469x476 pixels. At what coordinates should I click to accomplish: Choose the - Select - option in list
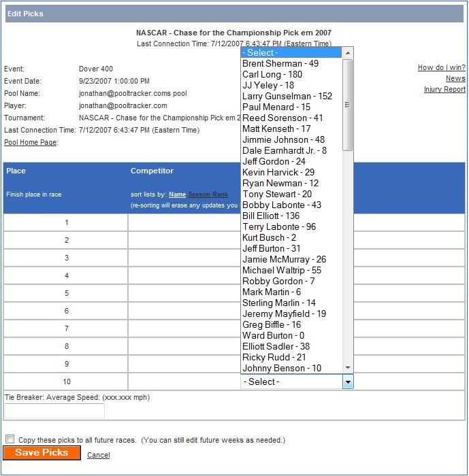(291, 52)
